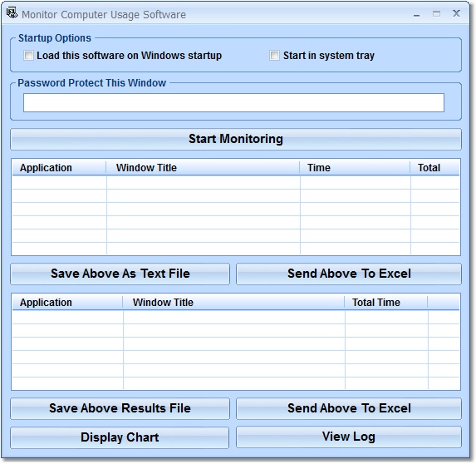The image size is (476, 464).
Task: Sort upper list by Window Title header
Action: pos(203,168)
